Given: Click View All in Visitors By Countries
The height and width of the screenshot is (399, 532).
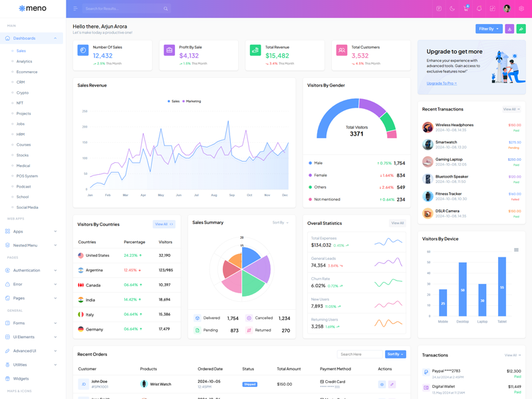Looking at the screenshot, I should click(x=164, y=224).
